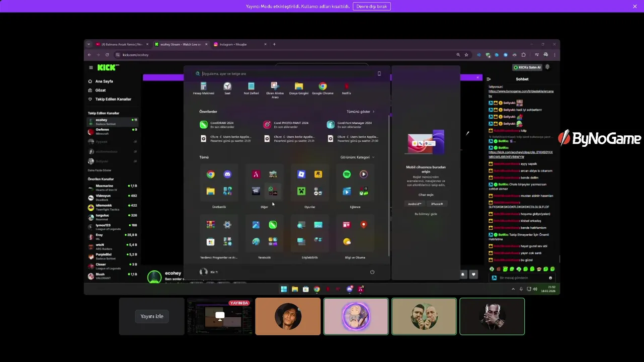Click the Windows Start button on taskbar

(284, 289)
